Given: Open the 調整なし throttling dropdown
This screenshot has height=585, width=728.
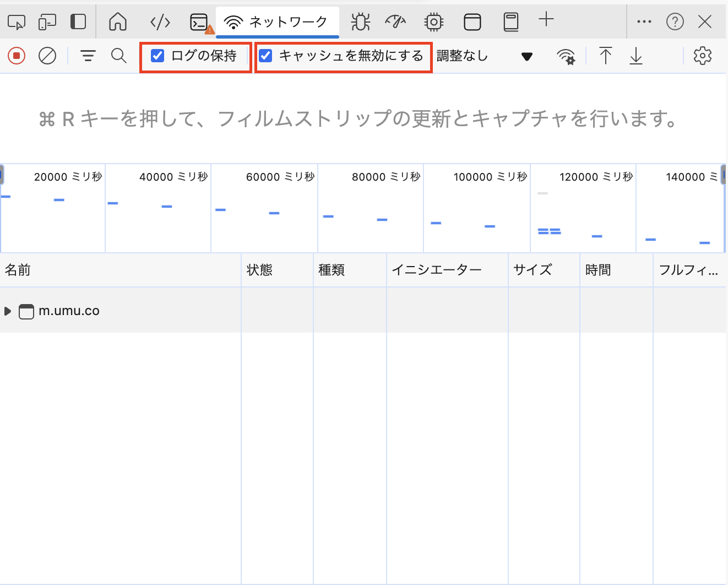Looking at the screenshot, I should pyautogui.click(x=484, y=56).
